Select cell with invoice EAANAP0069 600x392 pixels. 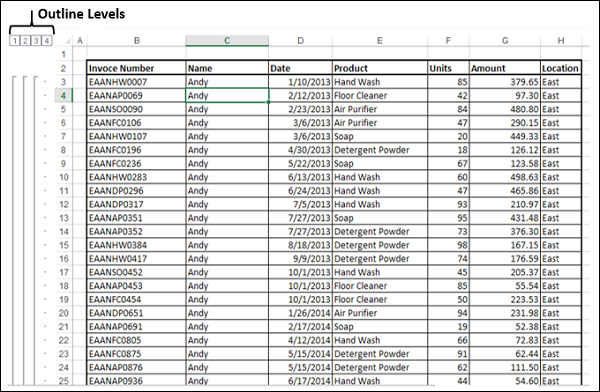[137, 95]
